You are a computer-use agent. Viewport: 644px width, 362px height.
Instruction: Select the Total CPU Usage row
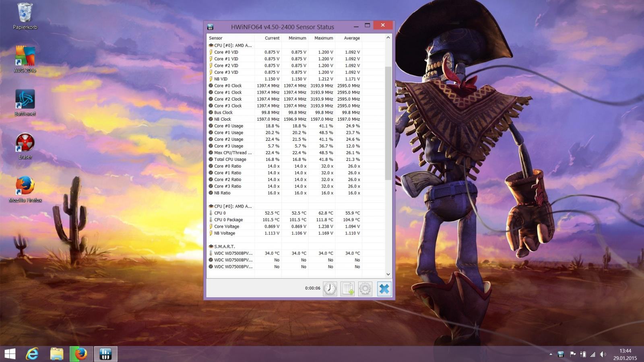[284, 160]
